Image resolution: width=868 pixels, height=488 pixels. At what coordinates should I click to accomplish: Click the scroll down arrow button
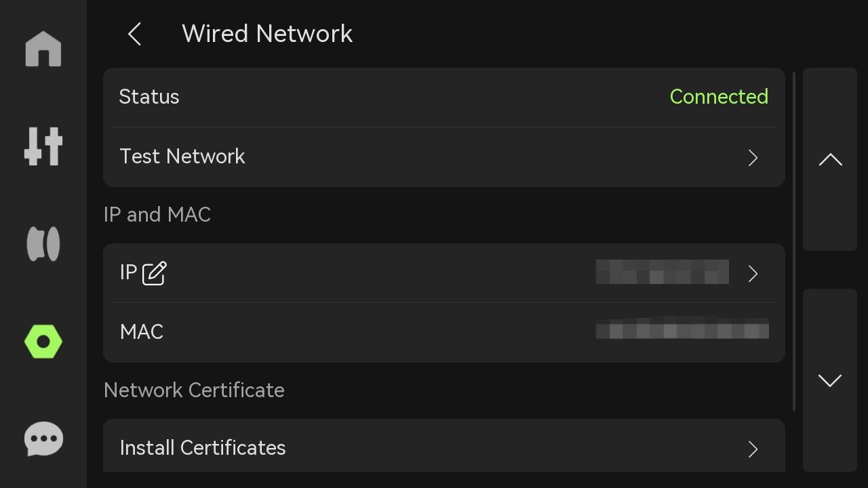click(830, 380)
